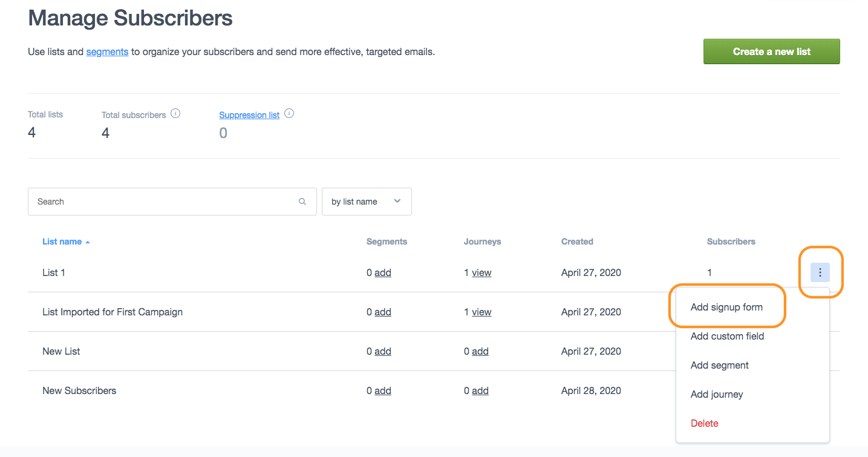Click the List name sort arrow
This screenshot has height=457, width=868.
pos(88,242)
